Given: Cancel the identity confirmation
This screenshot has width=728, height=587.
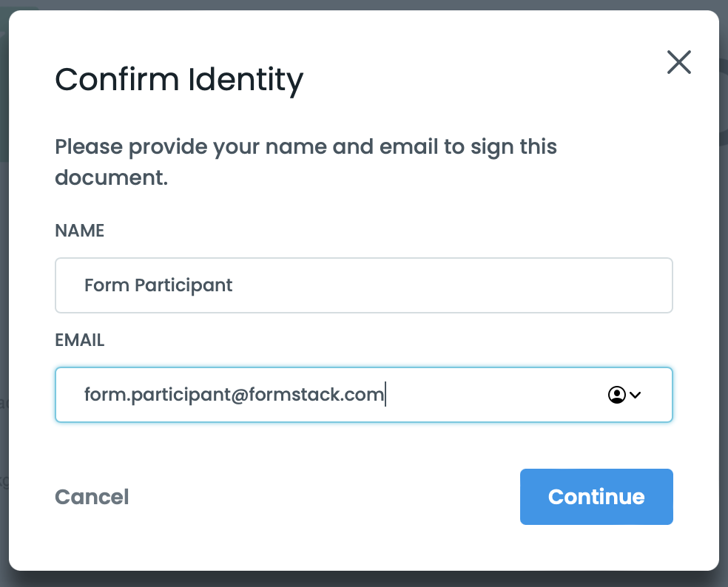Looking at the screenshot, I should click(92, 497).
